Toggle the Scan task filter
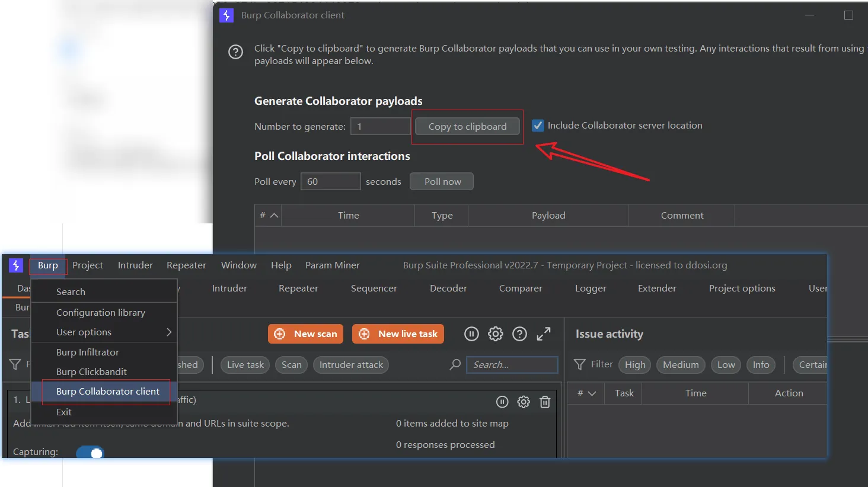The height and width of the screenshot is (487, 868). 291,365
